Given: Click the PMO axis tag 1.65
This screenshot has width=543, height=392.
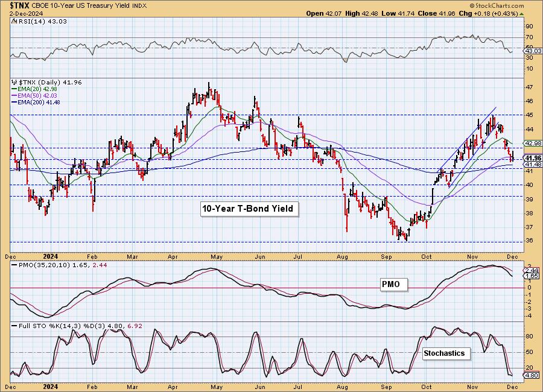Looking at the screenshot, I should (532, 276).
